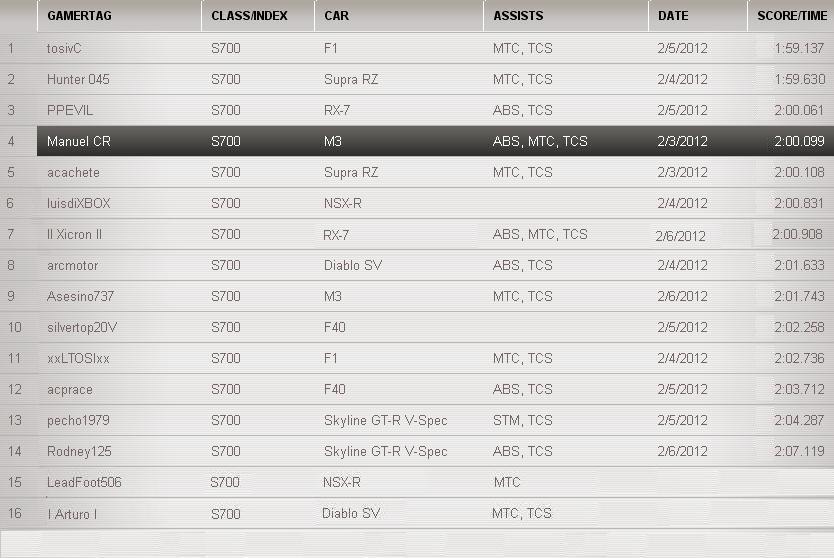Click the ASSISTS column header
This screenshot has width=834, height=558.
(x=518, y=16)
